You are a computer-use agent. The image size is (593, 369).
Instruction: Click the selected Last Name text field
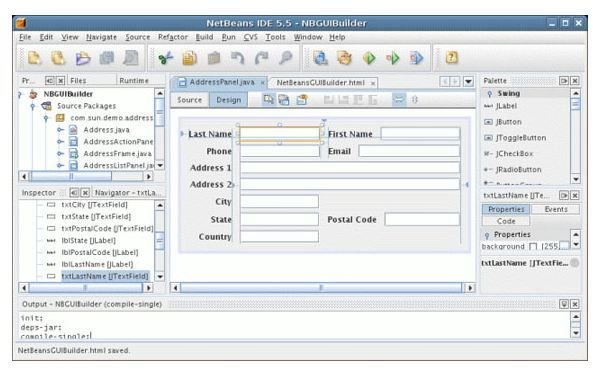point(280,134)
